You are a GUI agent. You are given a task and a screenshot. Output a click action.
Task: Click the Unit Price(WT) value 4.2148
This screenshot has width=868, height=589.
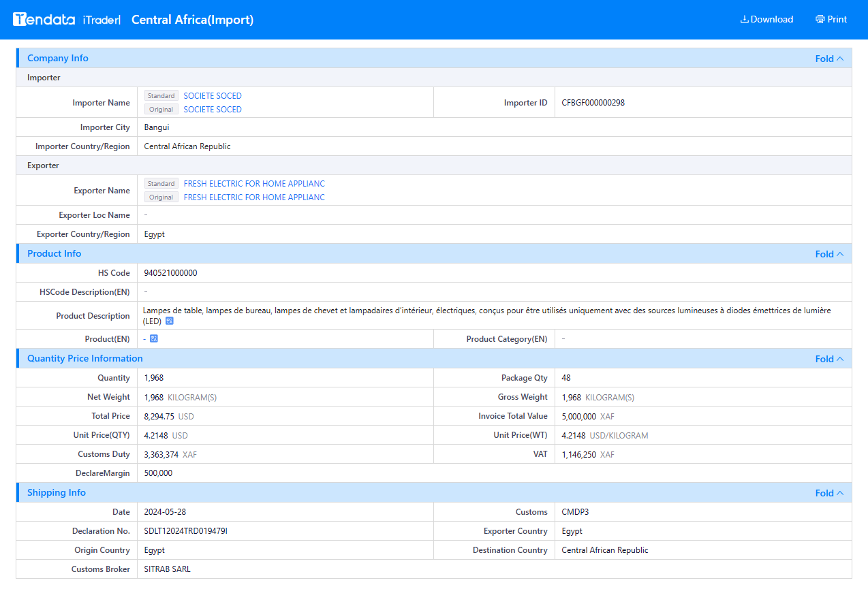574,435
